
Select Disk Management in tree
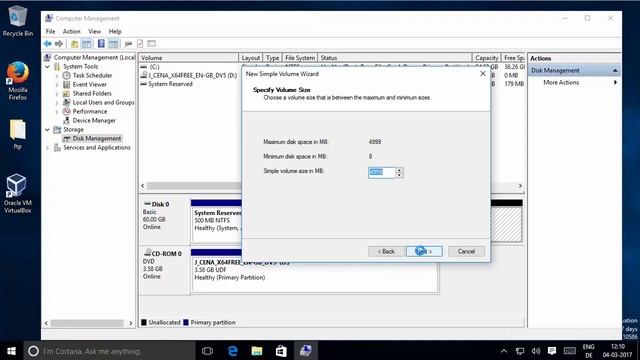pyautogui.click(x=97, y=138)
